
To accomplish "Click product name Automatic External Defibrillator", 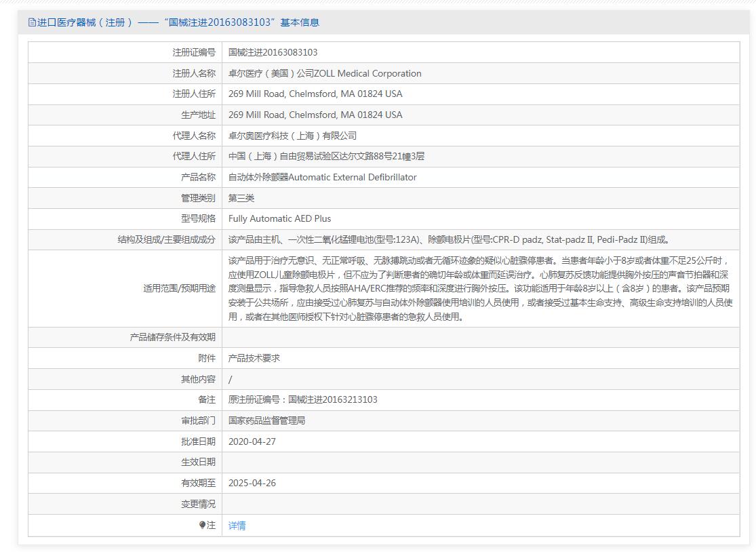I will click(353, 177).
